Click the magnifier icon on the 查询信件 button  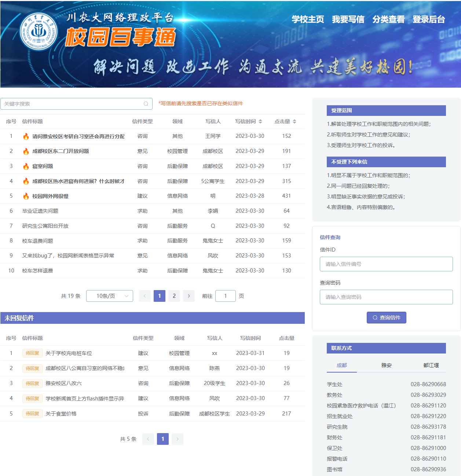tap(374, 317)
